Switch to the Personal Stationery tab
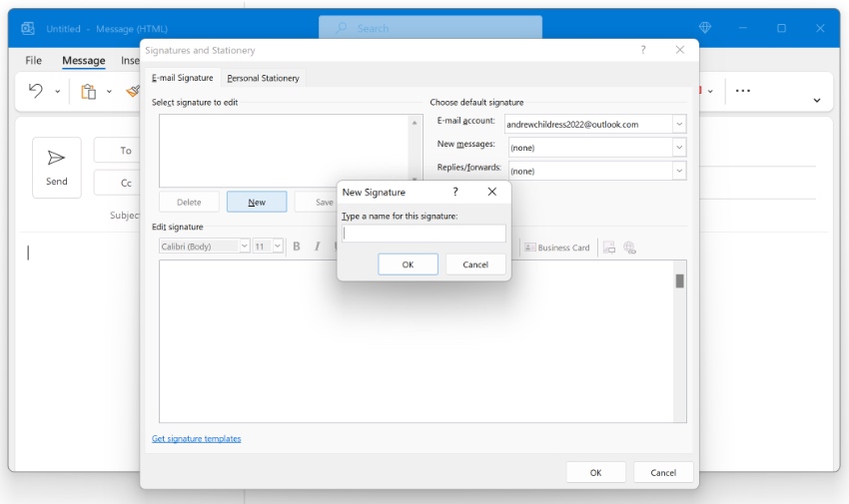 [x=263, y=79]
